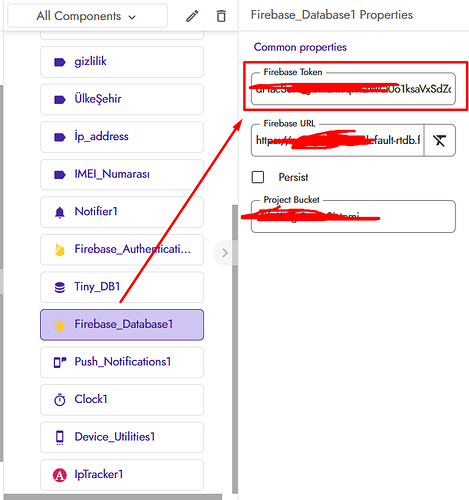The height and width of the screenshot is (500, 469).
Task: Enable the Persist checkbox
Action: 258,177
